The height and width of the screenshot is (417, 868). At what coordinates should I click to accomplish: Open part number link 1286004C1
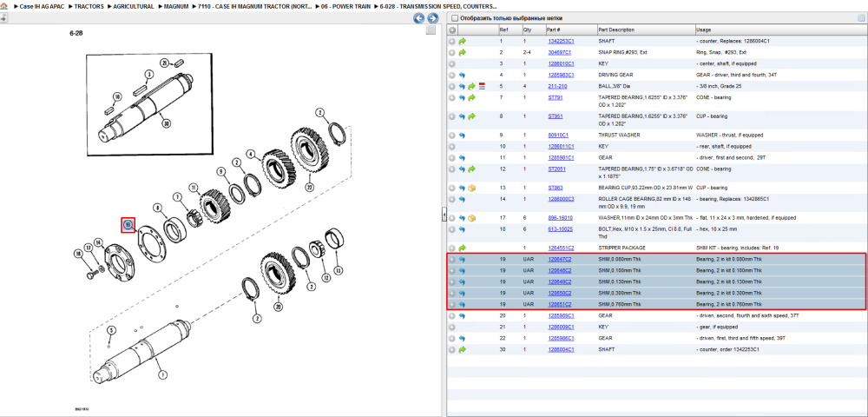560,349
